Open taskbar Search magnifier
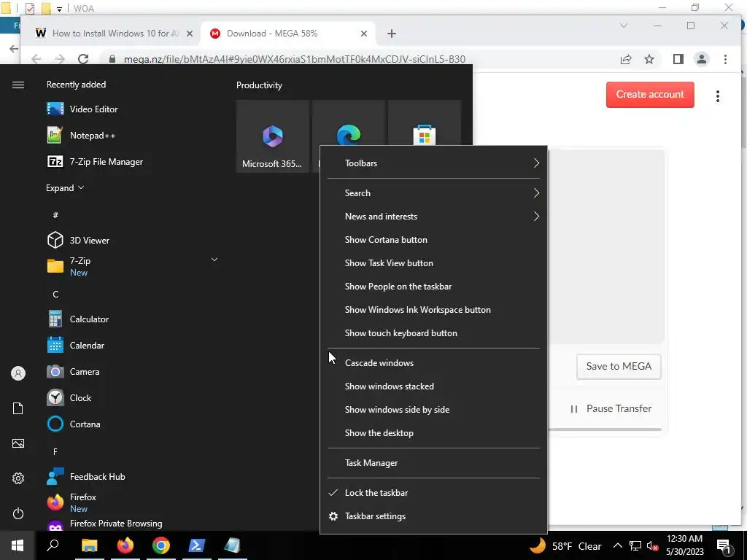The image size is (747, 560). [53, 545]
